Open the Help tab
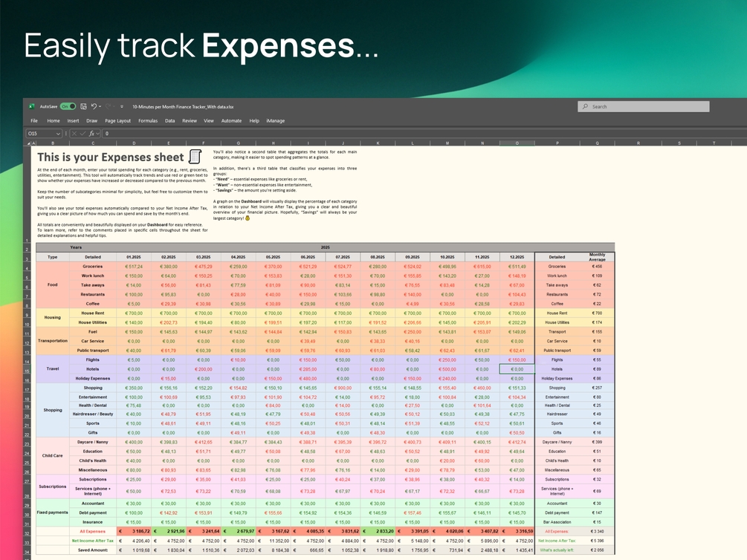The image size is (747, 560). [254, 120]
